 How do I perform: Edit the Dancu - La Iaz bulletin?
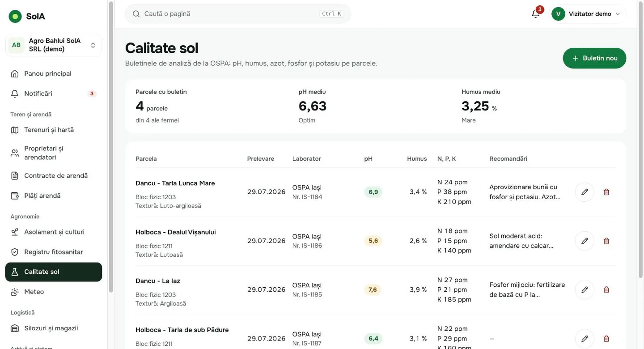pyautogui.click(x=585, y=289)
